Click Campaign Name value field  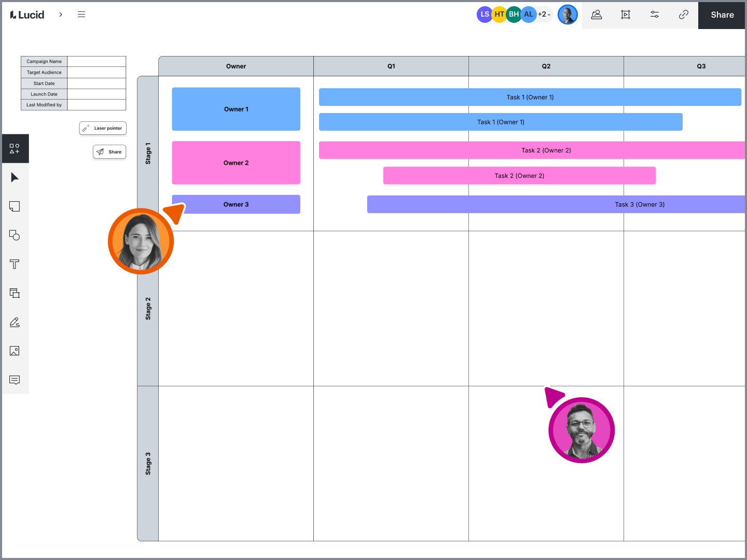coord(96,61)
